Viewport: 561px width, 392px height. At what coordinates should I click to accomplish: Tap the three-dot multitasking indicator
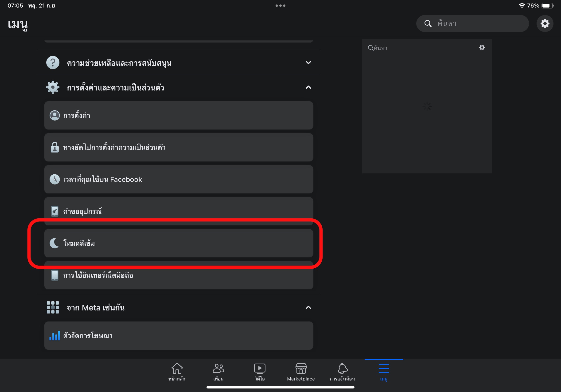[x=280, y=6]
